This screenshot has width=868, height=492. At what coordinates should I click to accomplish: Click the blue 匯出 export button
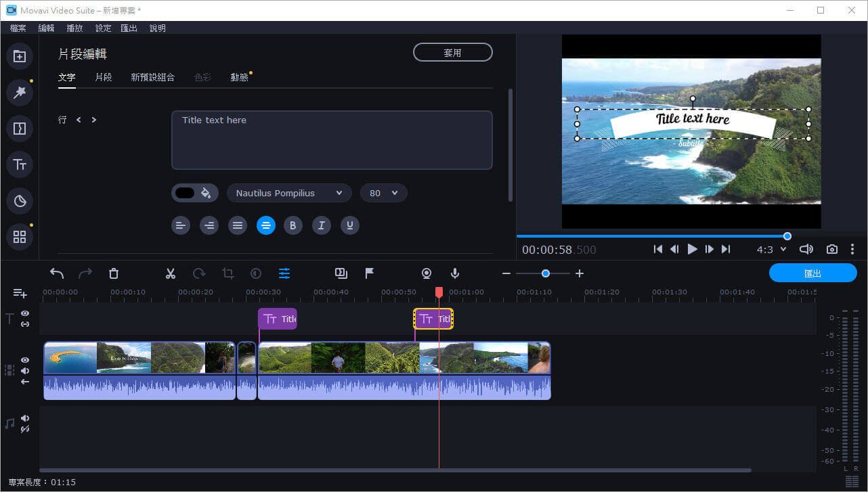(813, 273)
